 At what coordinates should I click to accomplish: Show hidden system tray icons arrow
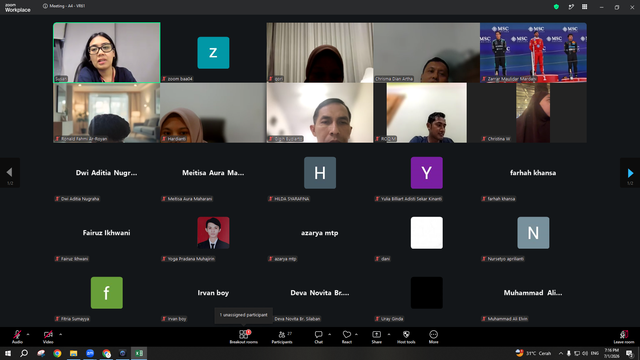pos(561,353)
